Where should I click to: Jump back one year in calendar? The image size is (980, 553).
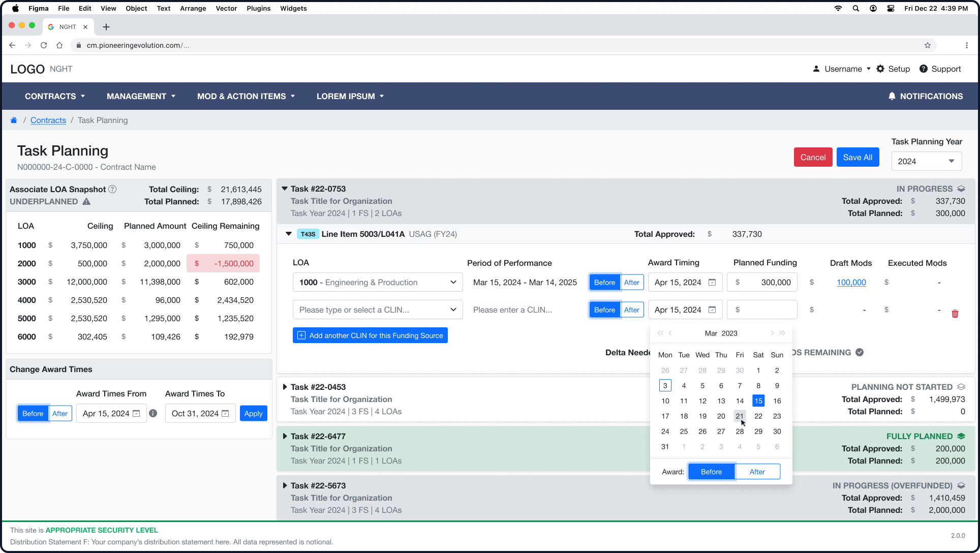660,333
